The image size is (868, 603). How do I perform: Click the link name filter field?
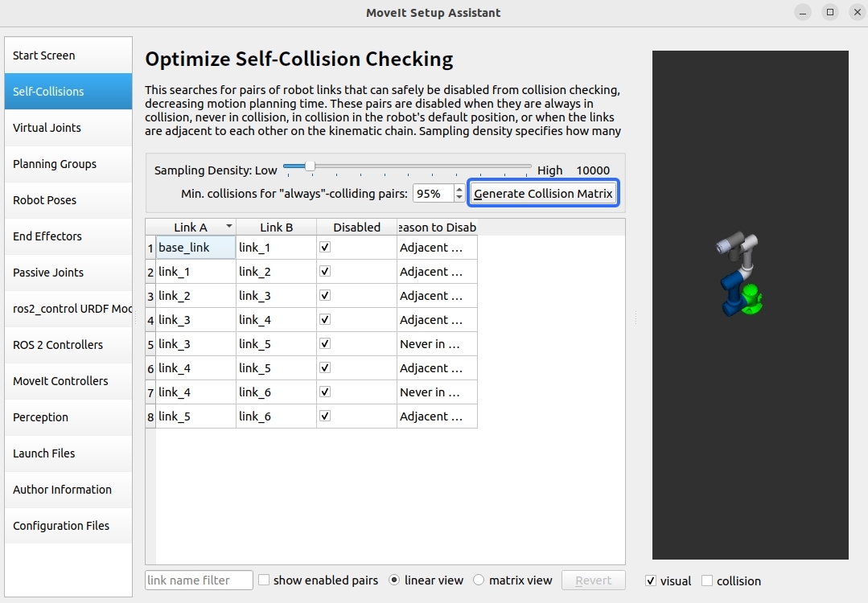click(x=199, y=580)
